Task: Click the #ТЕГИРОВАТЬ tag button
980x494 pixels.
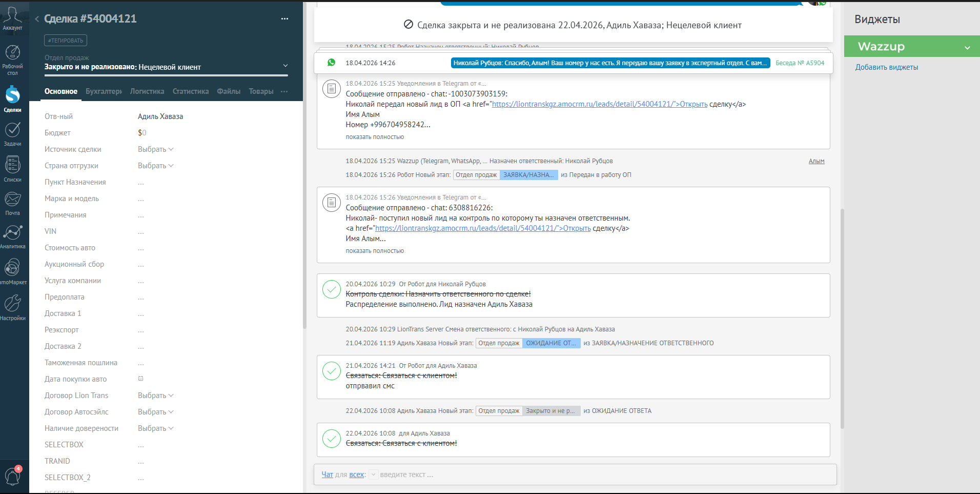Action: (x=66, y=41)
